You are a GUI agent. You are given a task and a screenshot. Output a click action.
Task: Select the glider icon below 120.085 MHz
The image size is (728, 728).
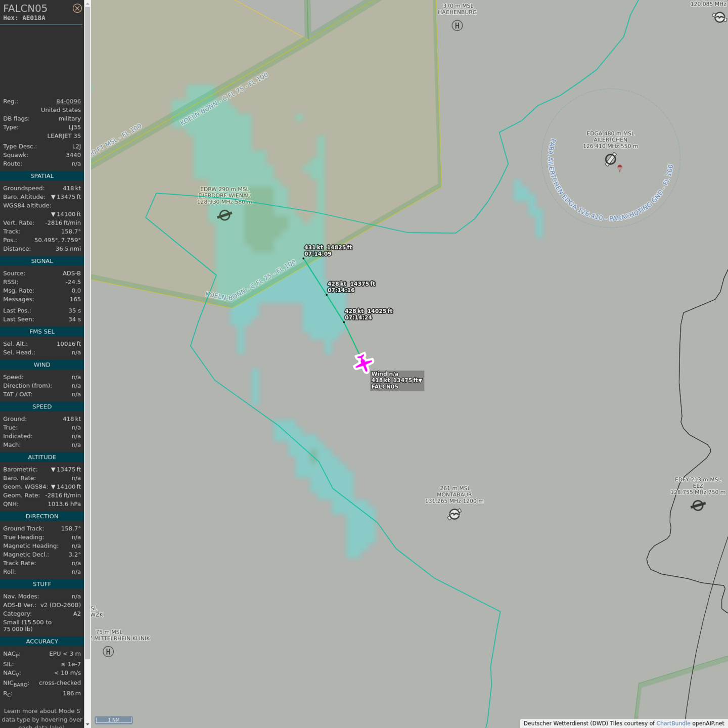[719, 17]
